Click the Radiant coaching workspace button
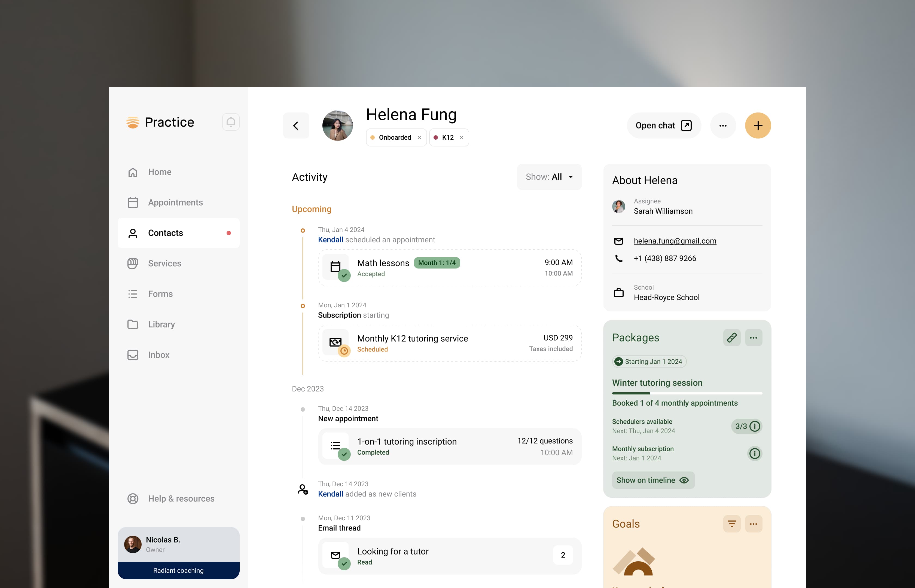 pyautogui.click(x=178, y=570)
